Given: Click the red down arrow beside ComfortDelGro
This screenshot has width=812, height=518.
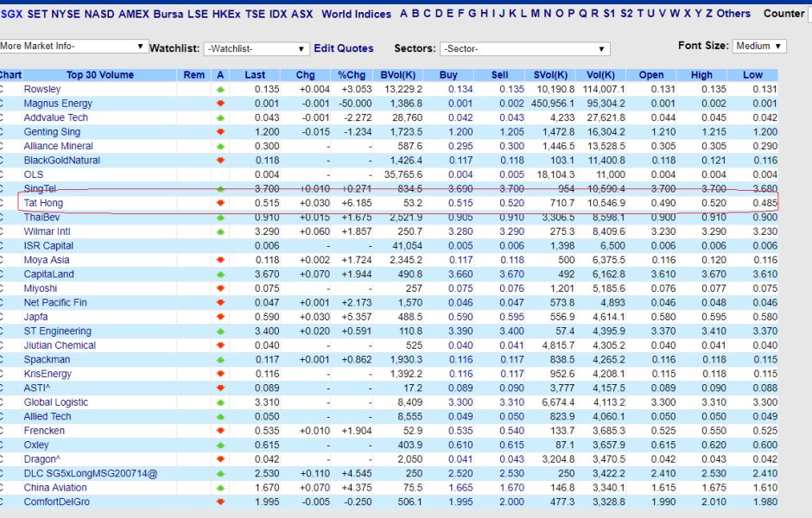Looking at the screenshot, I should [220, 502].
